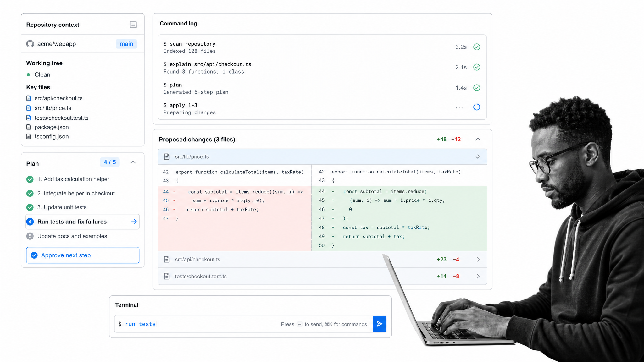This screenshot has width=644, height=362.
Task: Select step Update docs and examples
Action: pyautogui.click(x=72, y=236)
